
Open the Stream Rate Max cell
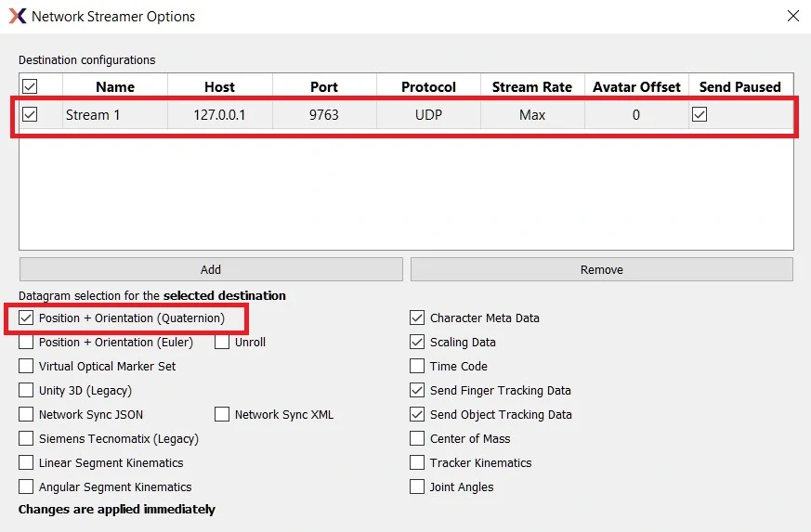(x=532, y=115)
